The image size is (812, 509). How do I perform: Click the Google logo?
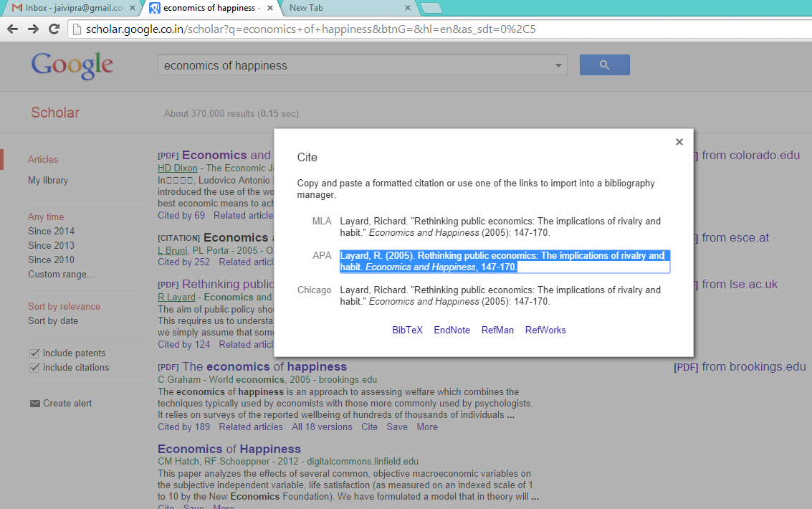(72, 66)
